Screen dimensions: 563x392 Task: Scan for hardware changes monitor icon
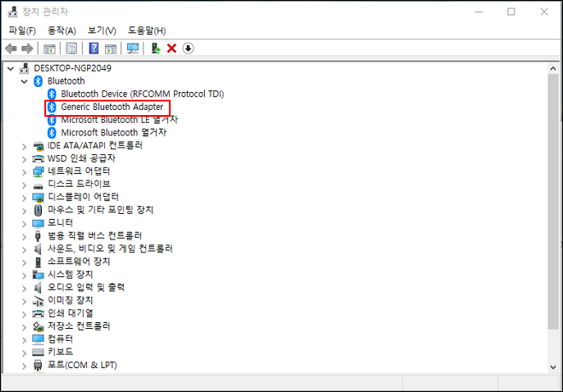coord(133,49)
